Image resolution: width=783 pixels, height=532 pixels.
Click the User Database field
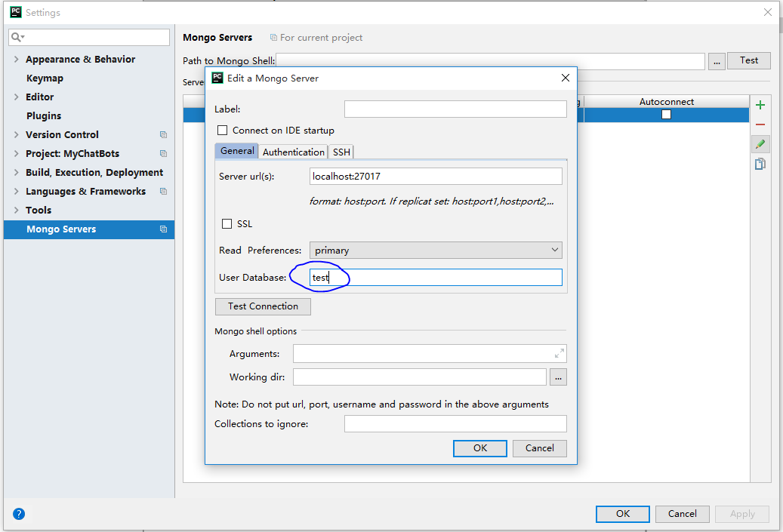(436, 278)
